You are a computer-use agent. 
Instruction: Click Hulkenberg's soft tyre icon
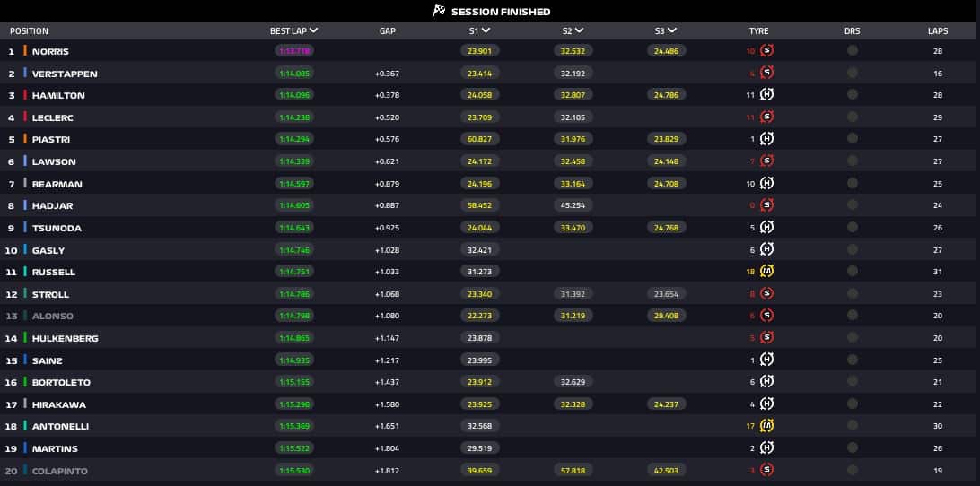pos(767,337)
